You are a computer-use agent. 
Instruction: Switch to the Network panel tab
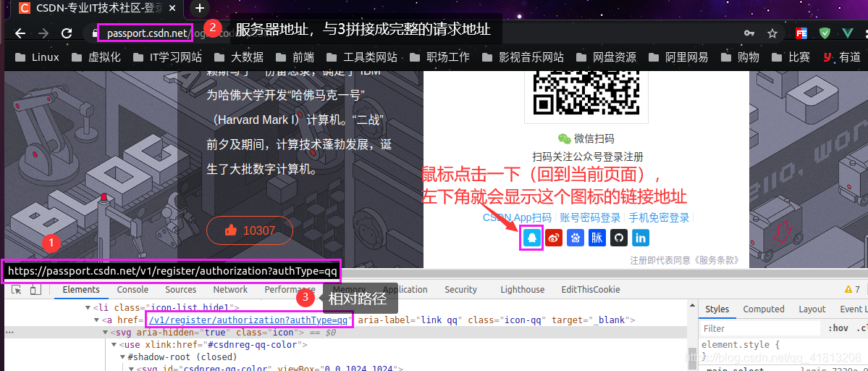[230, 290]
